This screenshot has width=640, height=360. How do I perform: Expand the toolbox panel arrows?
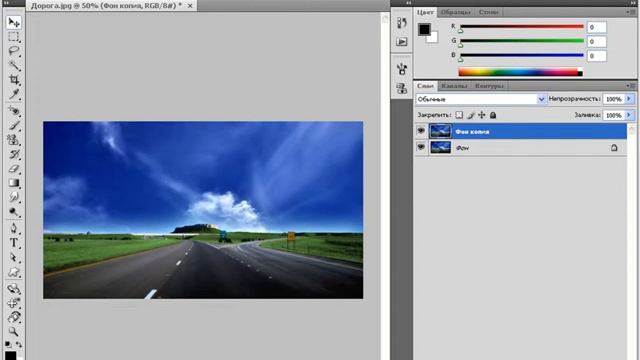click(6, 2)
